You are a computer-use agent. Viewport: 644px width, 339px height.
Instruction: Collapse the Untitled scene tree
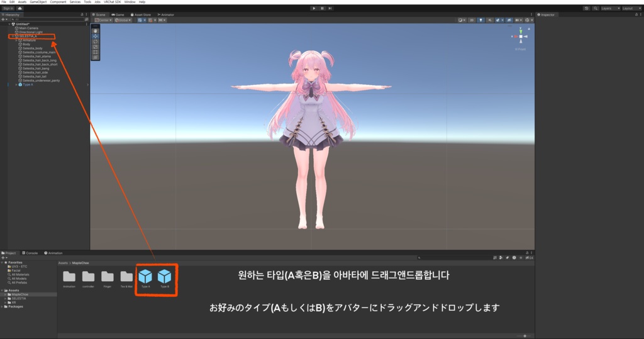pos(9,25)
